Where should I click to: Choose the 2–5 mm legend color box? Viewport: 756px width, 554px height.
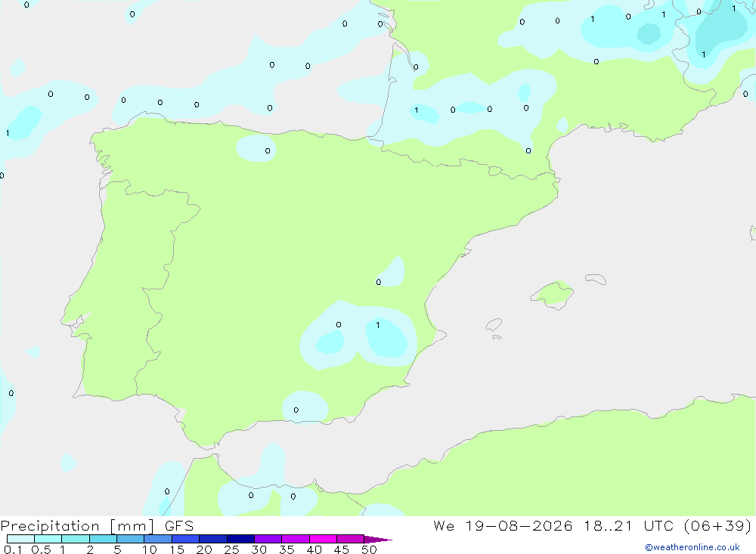[x=103, y=539]
